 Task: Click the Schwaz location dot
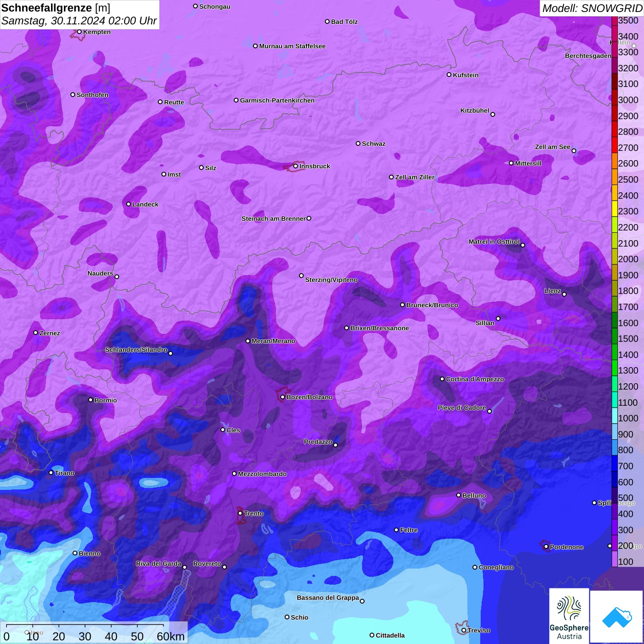tap(358, 144)
